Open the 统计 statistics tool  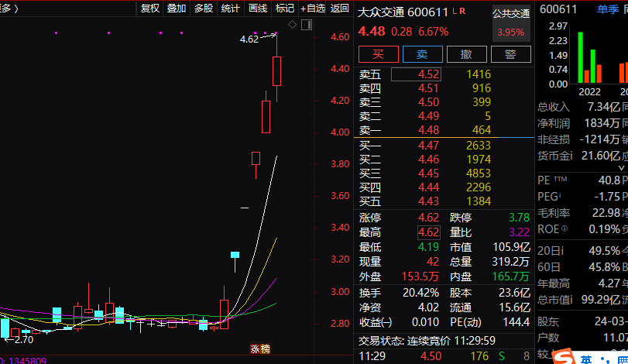pyautogui.click(x=230, y=9)
